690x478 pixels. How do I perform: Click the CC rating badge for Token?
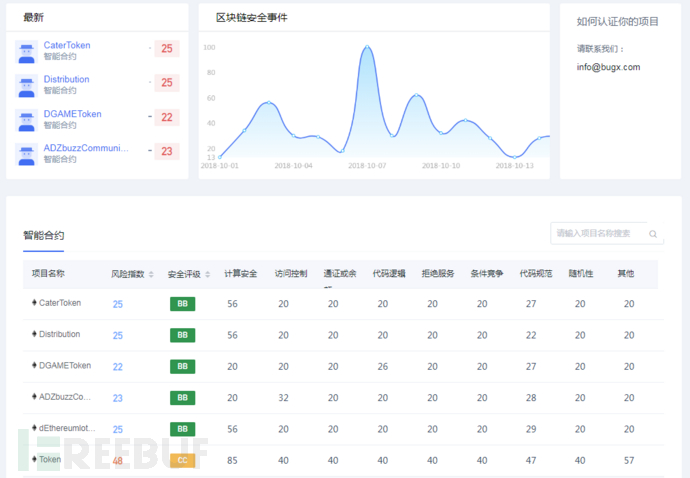(x=183, y=460)
